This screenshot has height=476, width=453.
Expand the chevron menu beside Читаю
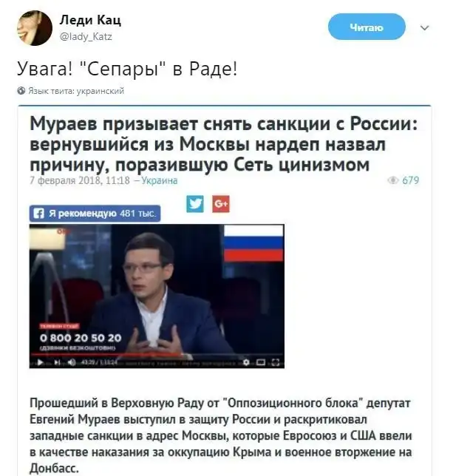point(424,28)
